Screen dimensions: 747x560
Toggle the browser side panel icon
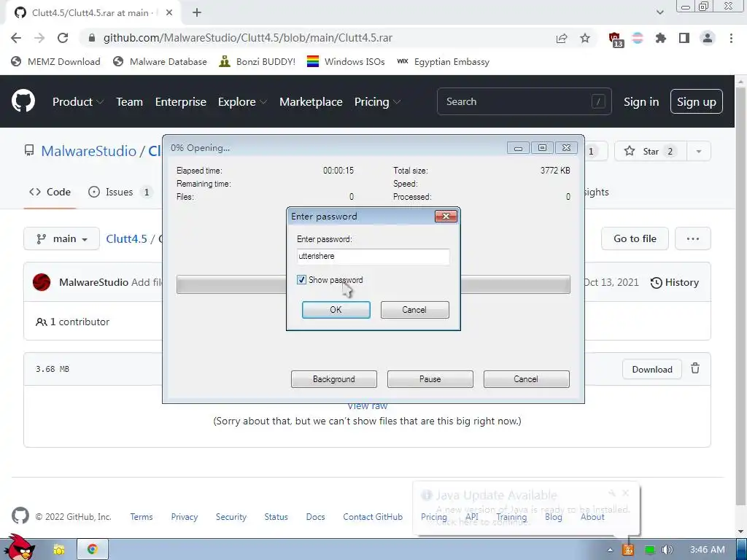[x=684, y=38]
